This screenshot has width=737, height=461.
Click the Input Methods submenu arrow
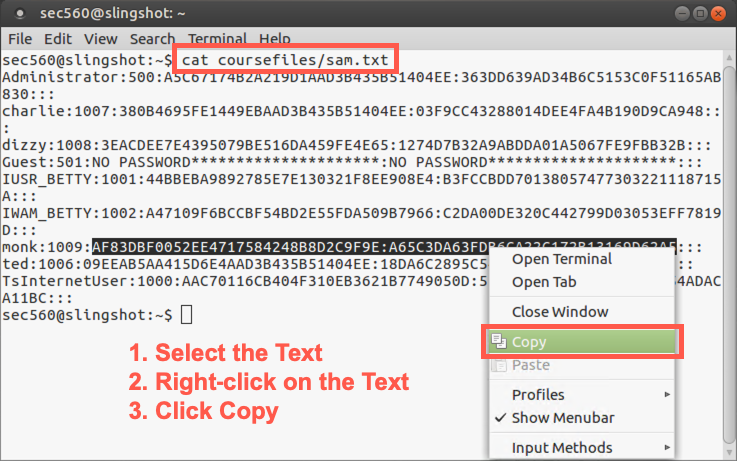point(667,447)
